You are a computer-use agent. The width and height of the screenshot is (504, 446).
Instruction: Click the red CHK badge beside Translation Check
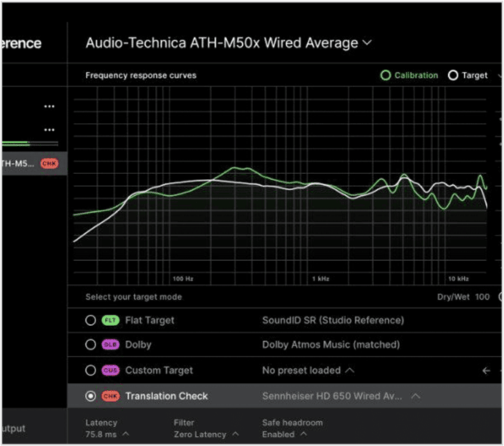110,396
